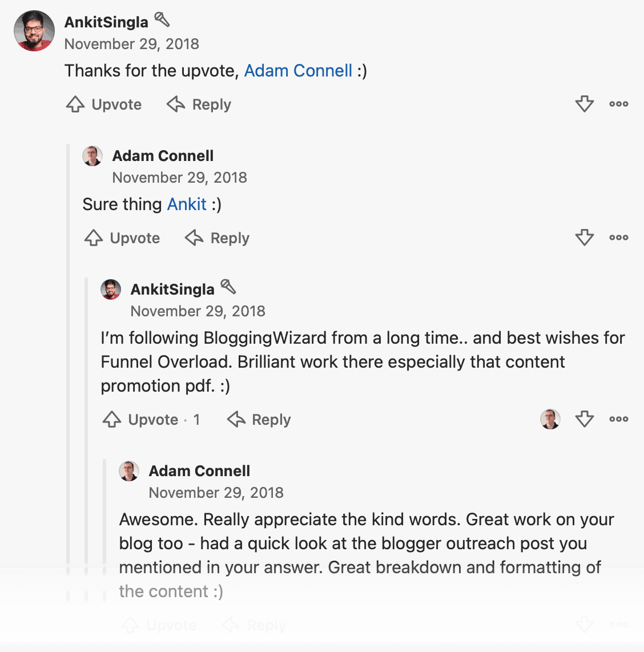Image resolution: width=644 pixels, height=652 pixels.
Task: Click AnkitSingla's profile picture
Action: pyautogui.click(x=34, y=31)
